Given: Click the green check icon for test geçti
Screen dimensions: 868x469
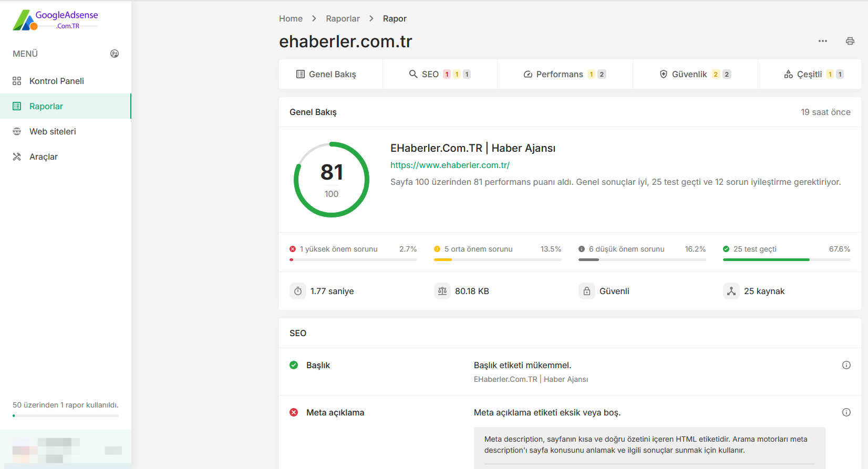Looking at the screenshot, I should 726,249.
